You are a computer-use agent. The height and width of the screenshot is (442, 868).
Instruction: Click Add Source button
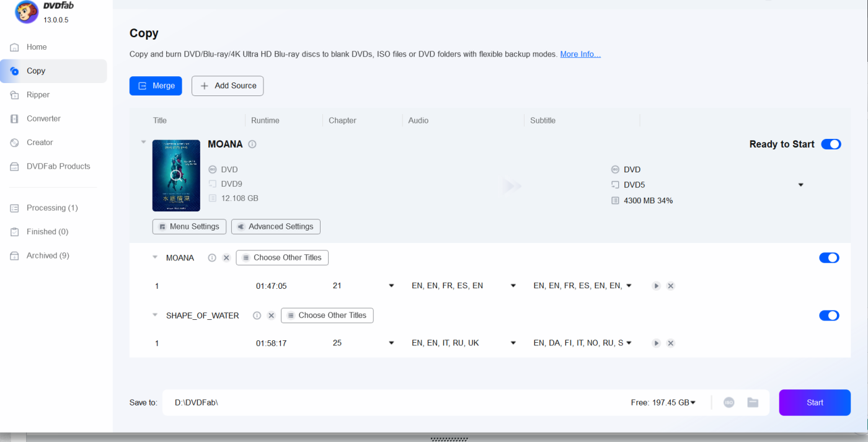click(x=228, y=86)
